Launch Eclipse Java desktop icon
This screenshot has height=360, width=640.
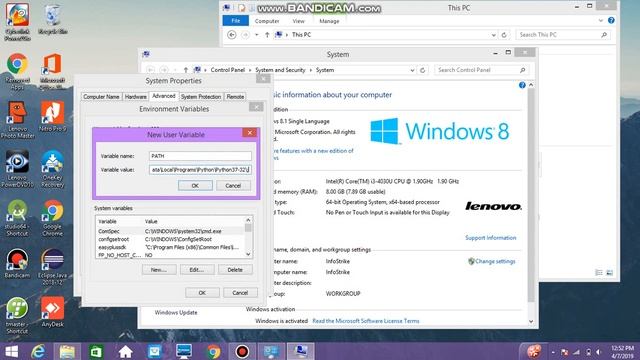(52, 267)
